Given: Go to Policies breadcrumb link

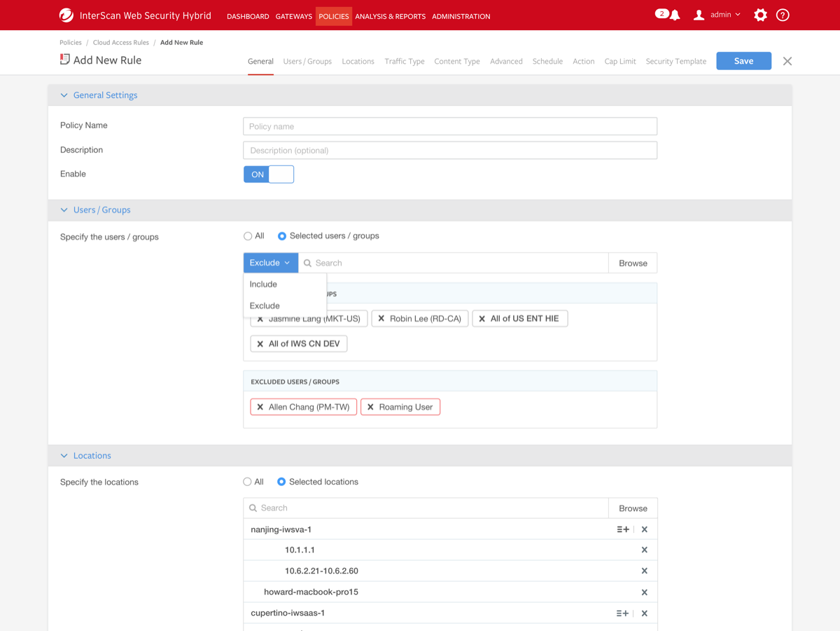Looking at the screenshot, I should coord(71,43).
